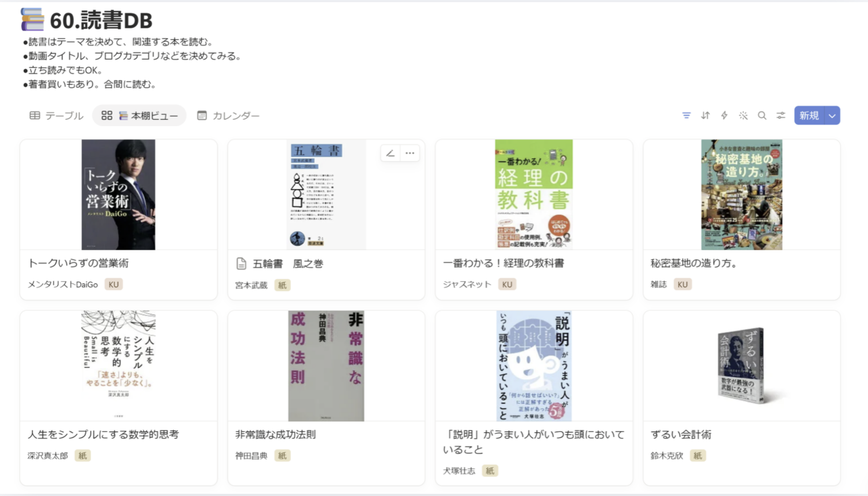Open the トークいらずの営業術 cover thumbnail
Screen dimensions: 868x496
118,194
